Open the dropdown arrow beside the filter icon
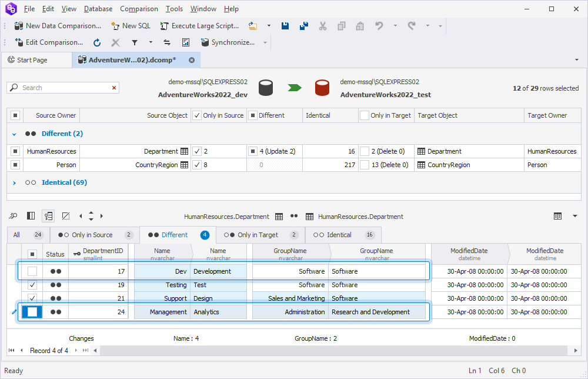 point(151,42)
